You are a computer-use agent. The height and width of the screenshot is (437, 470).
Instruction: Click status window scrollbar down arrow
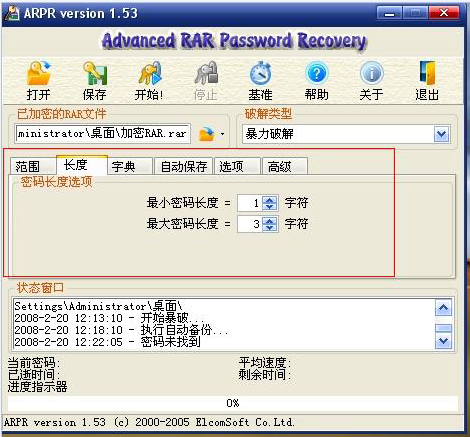click(x=443, y=341)
